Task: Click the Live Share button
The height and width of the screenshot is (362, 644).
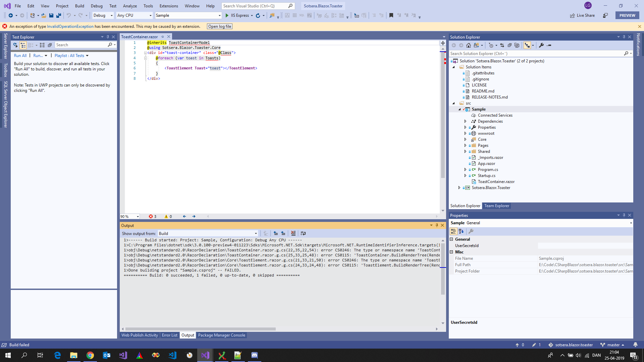Action: tap(582, 15)
